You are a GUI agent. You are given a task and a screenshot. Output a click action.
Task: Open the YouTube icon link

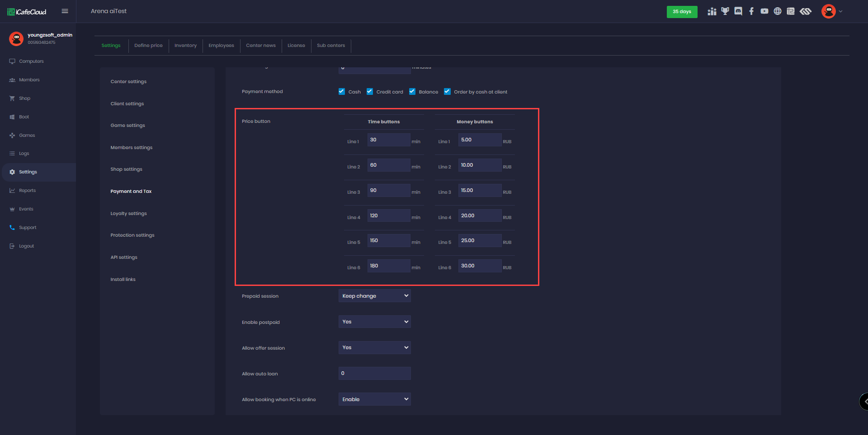pyautogui.click(x=764, y=11)
